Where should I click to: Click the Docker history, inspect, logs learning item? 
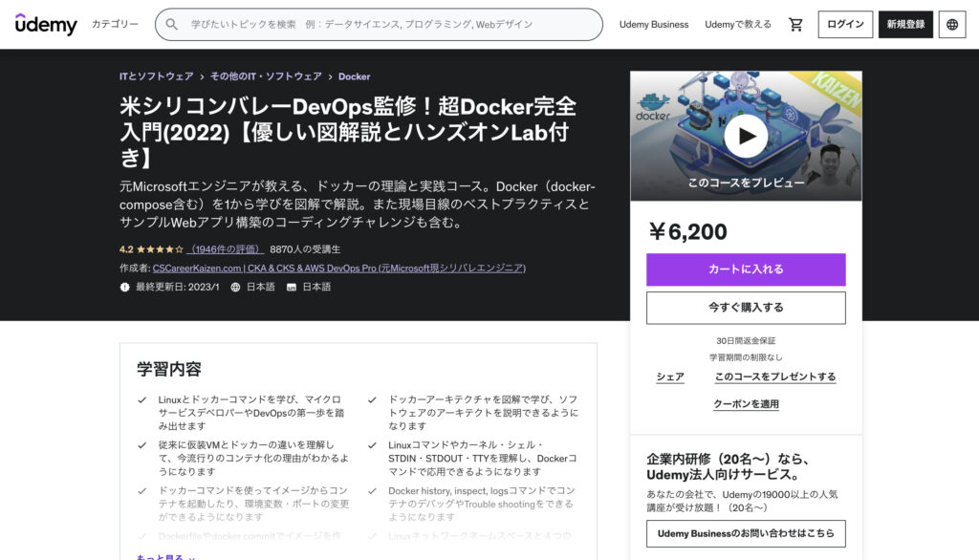[x=482, y=504]
